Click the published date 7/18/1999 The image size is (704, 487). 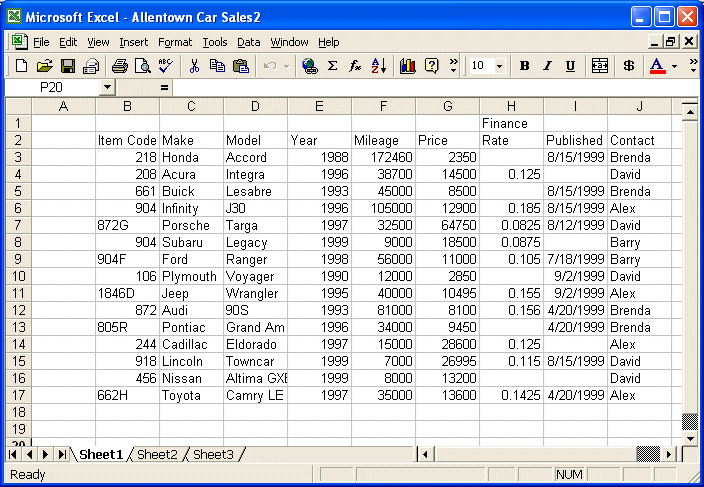click(x=575, y=259)
